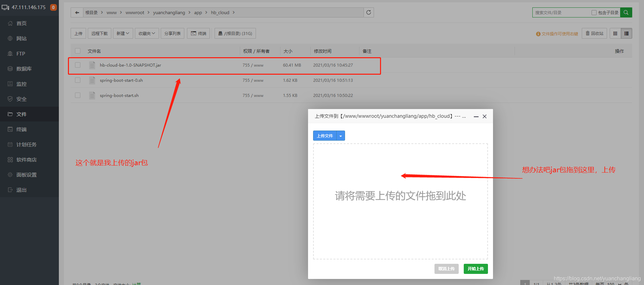Click the wwwroot breadcrumb

(x=135, y=12)
